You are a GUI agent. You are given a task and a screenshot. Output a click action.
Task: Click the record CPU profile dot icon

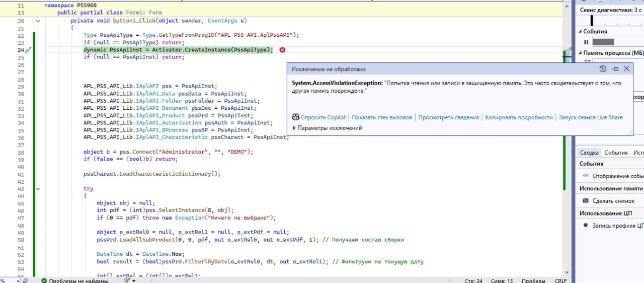[585, 226]
